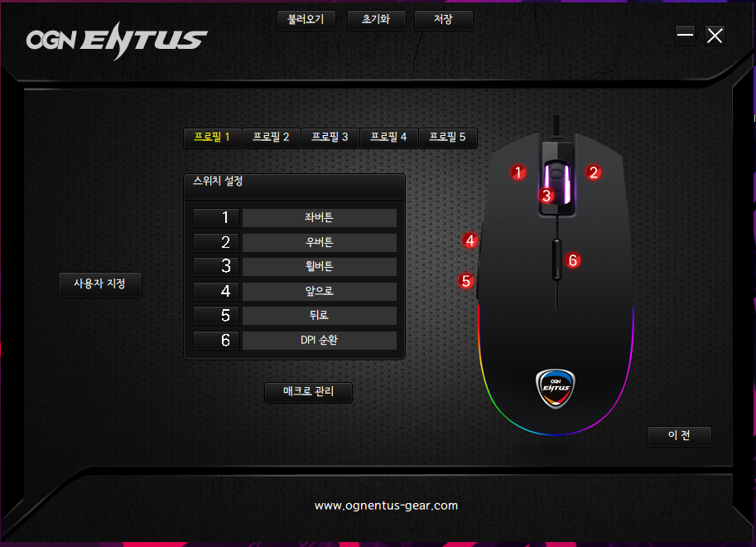Switch to 프로필 4 tab

[389, 138]
